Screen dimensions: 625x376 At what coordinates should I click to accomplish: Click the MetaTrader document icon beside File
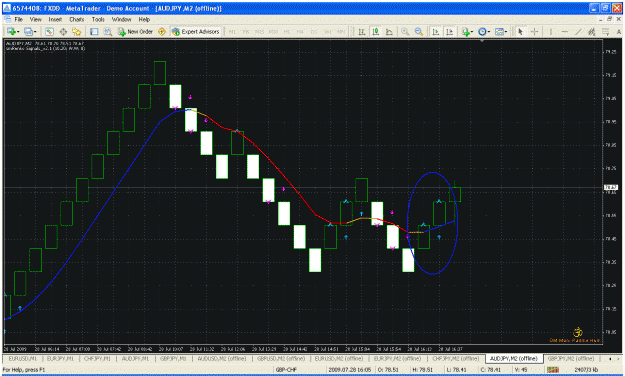(7, 19)
